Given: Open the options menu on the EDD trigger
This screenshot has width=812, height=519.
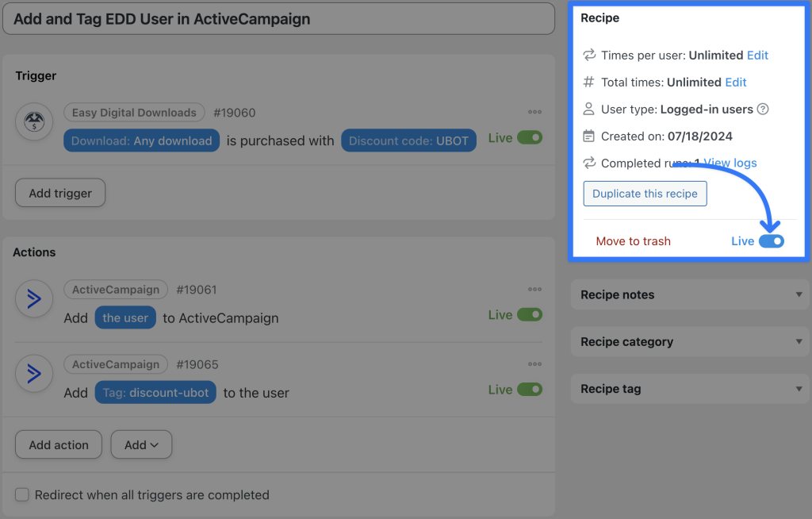Looking at the screenshot, I should [x=534, y=112].
